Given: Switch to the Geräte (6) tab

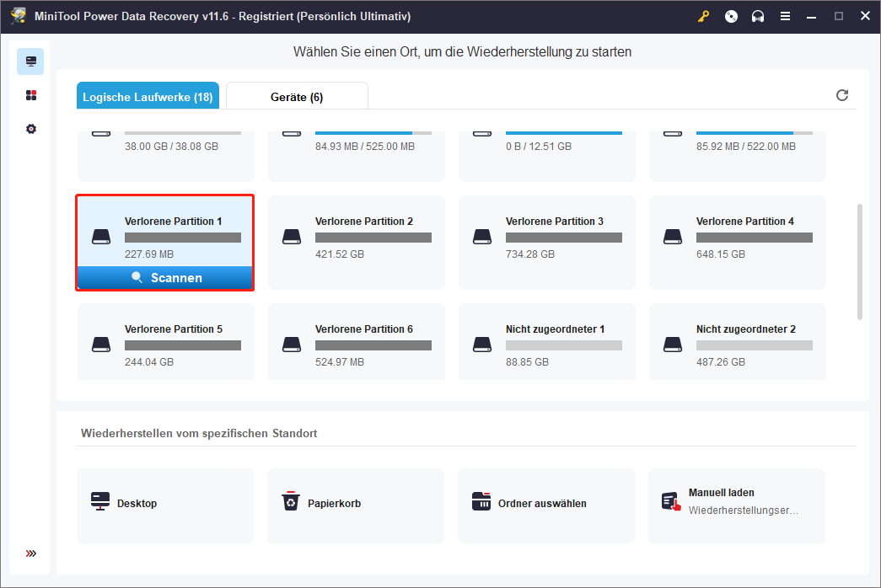Looking at the screenshot, I should [x=297, y=97].
